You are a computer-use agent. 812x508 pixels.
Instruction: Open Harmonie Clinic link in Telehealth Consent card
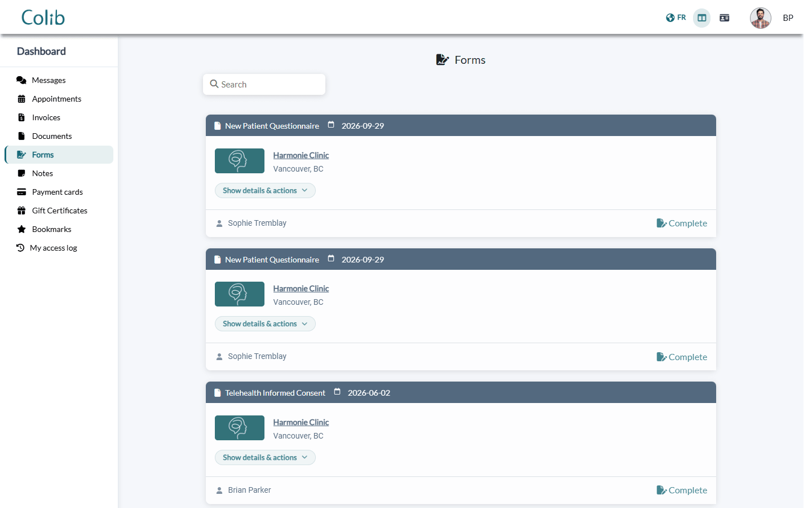tap(301, 422)
